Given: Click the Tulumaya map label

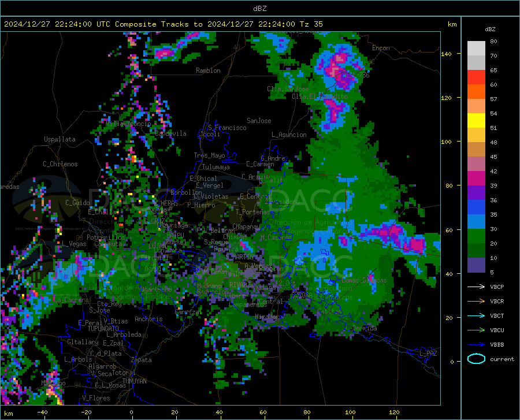Looking at the screenshot, I should click(216, 167).
